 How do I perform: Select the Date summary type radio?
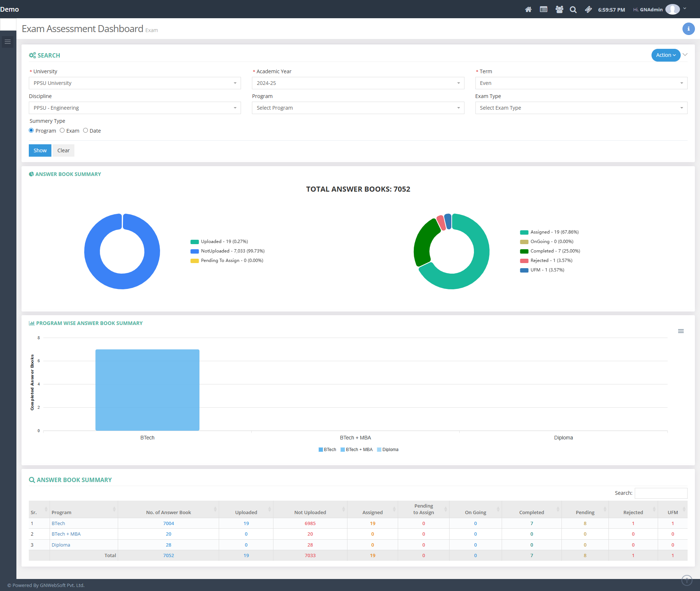[85, 130]
